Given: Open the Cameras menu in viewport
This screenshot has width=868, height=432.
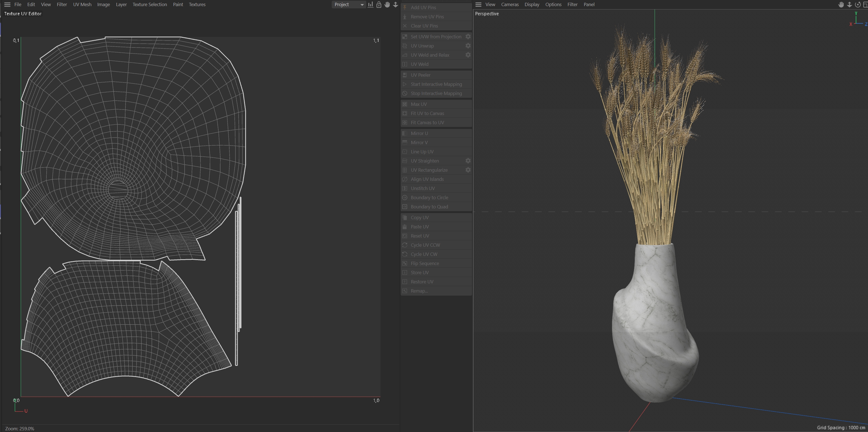Looking at the screenshot, I should [510, 5].
